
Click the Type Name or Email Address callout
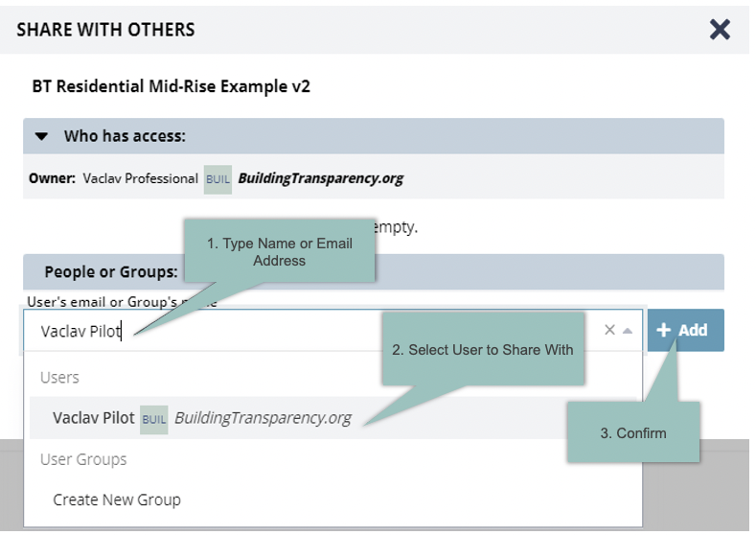click(280, 251)
